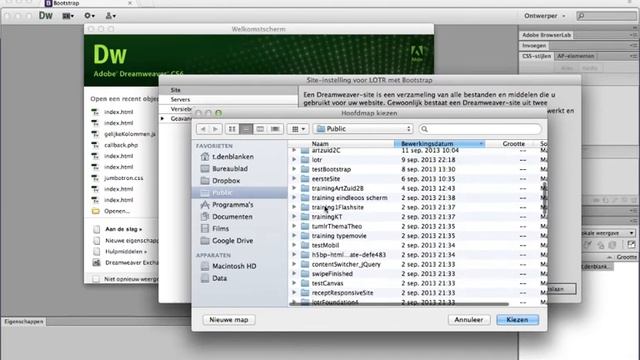Select Macintosh HD under Apparaten

click(234, 266)
